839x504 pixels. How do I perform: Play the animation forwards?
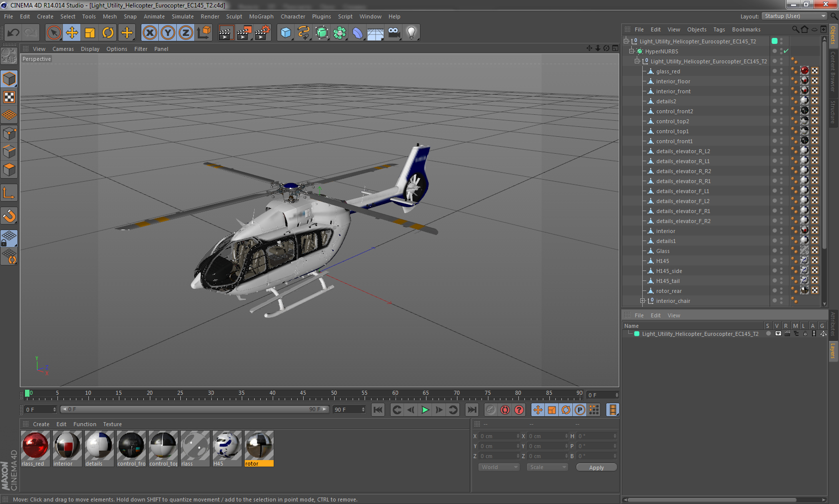[425, 410]
